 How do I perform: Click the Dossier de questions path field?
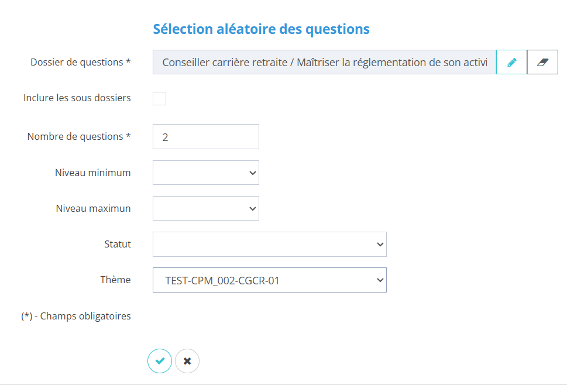[324, 62]
